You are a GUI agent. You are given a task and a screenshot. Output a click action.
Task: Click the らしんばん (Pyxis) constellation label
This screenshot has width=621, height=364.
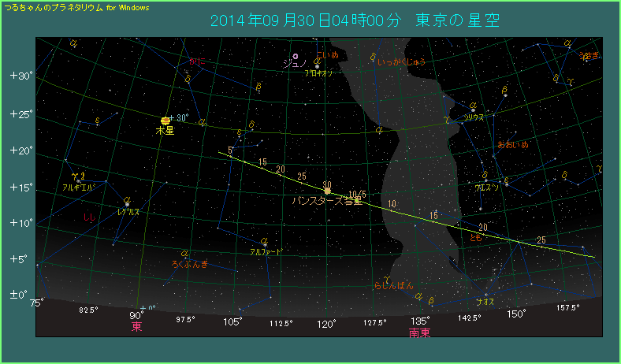tap(393, 285)
